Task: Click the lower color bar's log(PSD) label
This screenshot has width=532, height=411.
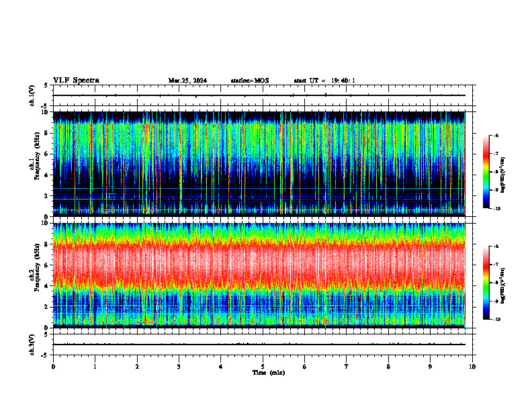Action: coord(503,285)
